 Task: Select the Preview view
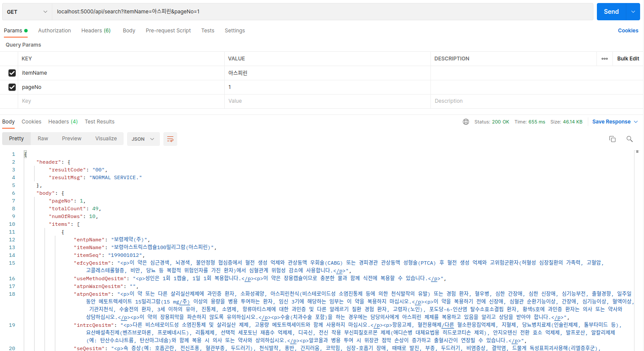[x=72, y=139]
